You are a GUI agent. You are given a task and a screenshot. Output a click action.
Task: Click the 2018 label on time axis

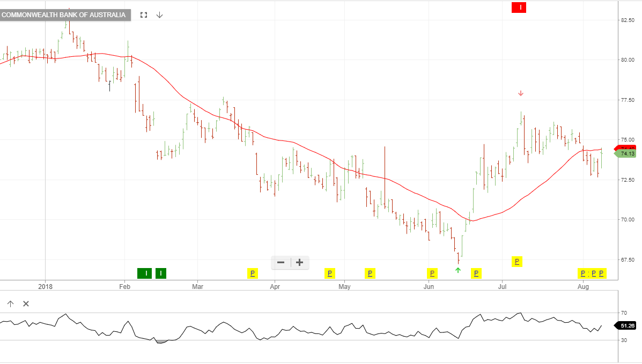click(46, 287)
